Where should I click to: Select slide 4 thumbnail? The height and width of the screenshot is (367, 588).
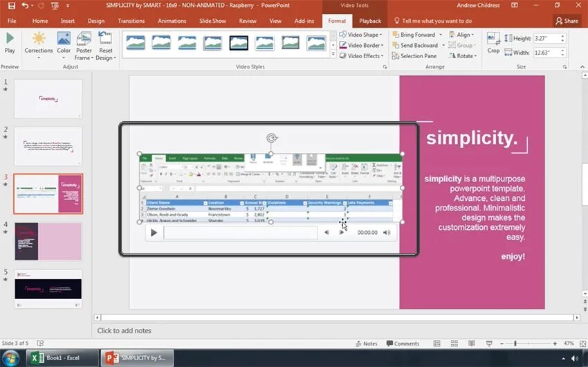(48, 241)
